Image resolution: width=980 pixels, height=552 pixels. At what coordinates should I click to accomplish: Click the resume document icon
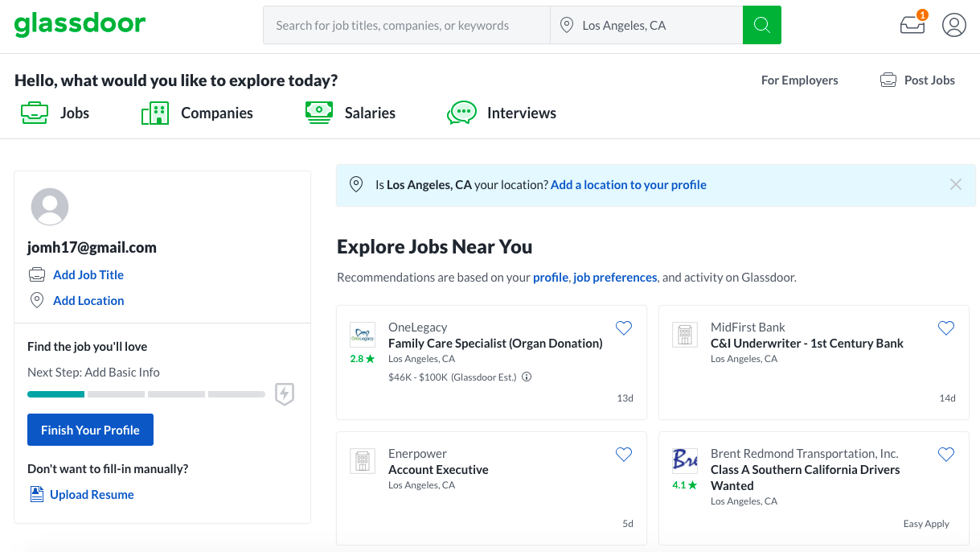coord(36,494)
